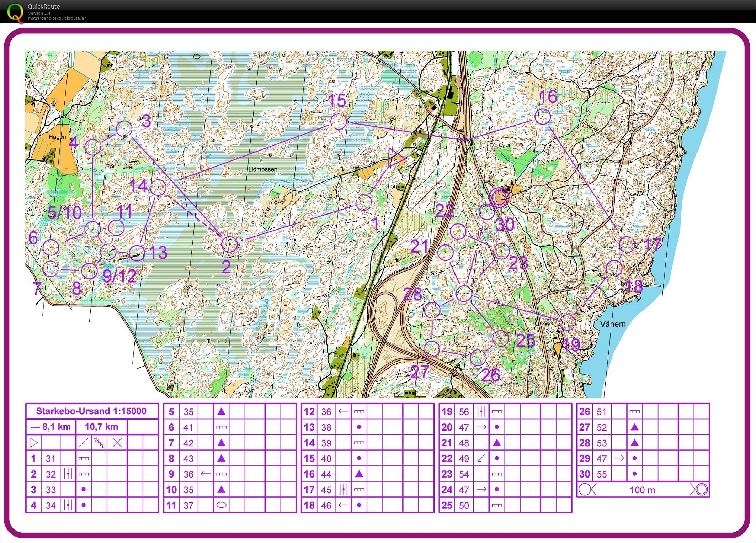Click the QuickRoute Q logo
Viewport: 756px width, 543px height.
coord(16,12)
